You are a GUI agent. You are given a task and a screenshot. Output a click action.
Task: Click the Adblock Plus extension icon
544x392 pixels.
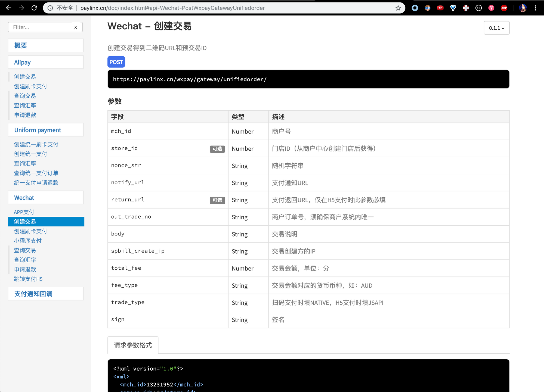[504, 8]
